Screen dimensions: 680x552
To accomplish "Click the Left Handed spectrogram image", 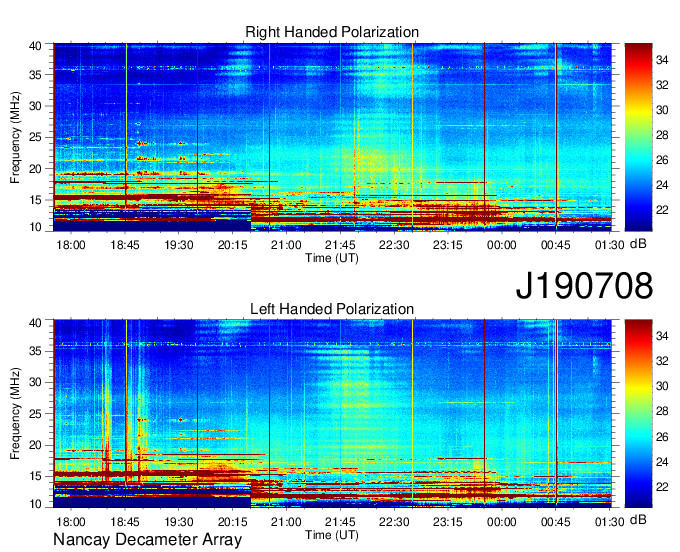I will point(333,414).
